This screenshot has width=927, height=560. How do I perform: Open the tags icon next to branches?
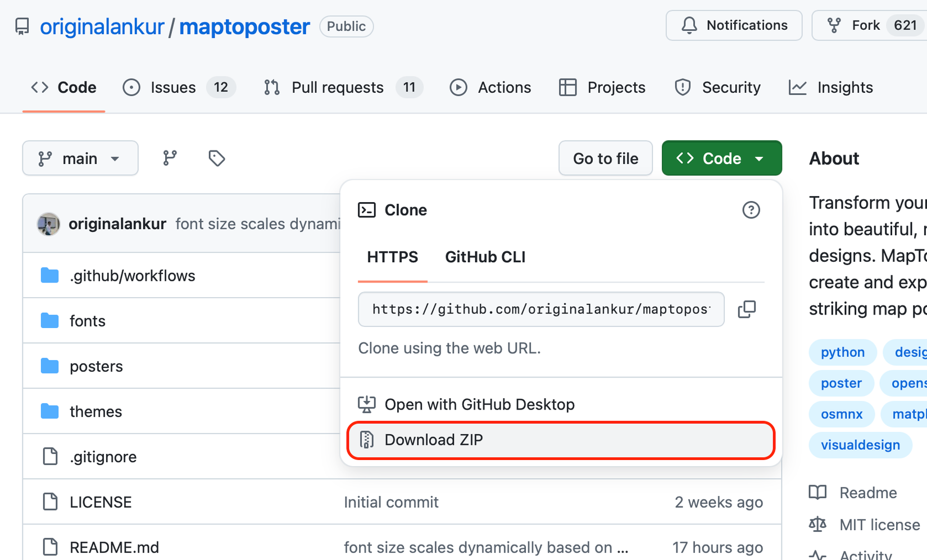217,158
